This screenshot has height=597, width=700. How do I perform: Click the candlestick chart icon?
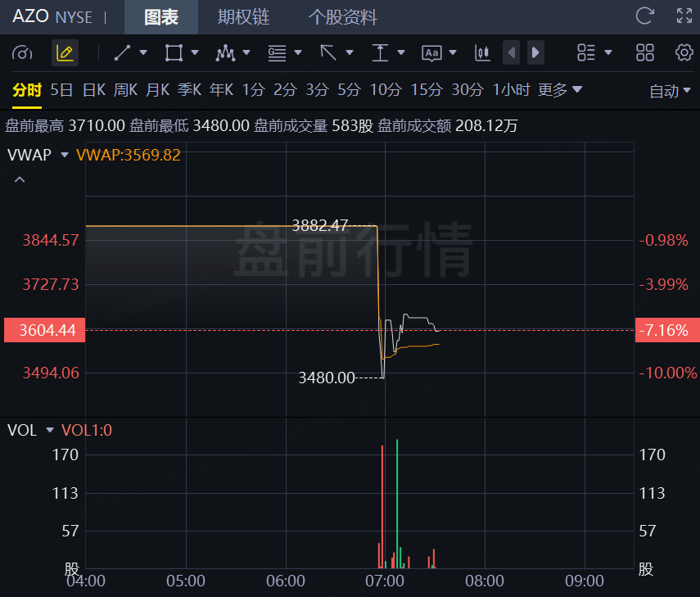click(x=482, y=52)
